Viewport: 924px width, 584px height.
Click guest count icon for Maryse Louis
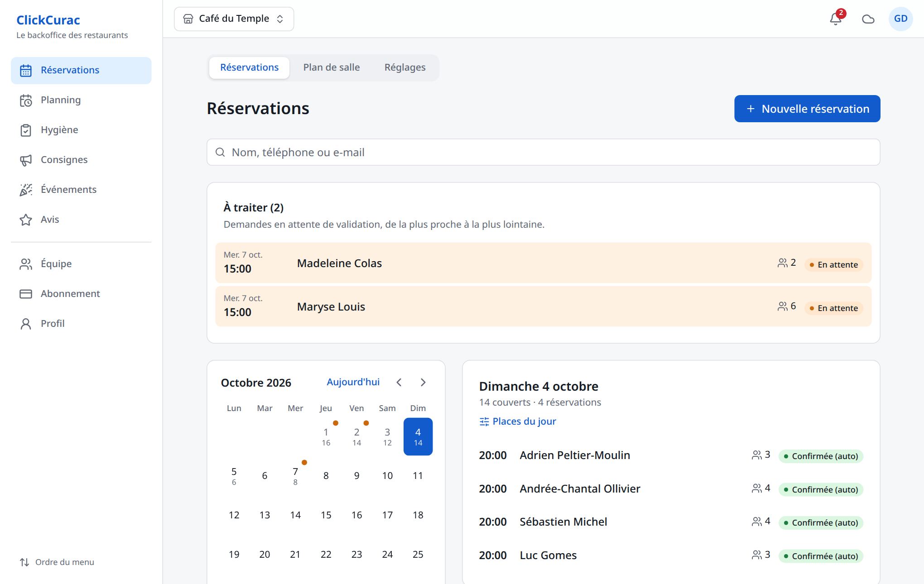(782, 306)
